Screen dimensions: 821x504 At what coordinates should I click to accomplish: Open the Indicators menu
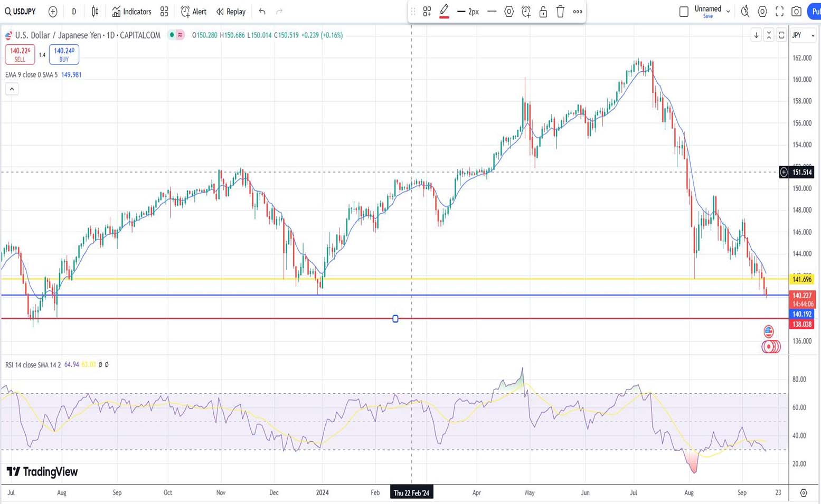131,12
